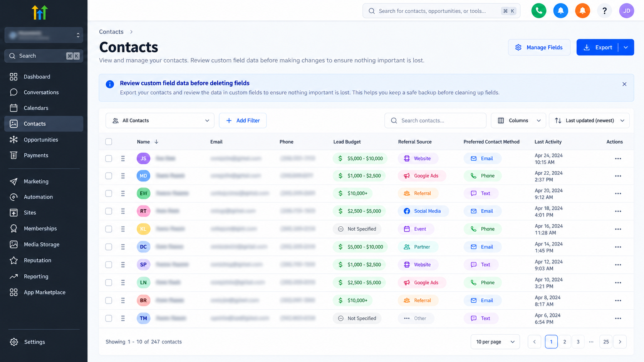
Task: Open Calendars in the sidebar
Action: [x=44, y=108]
